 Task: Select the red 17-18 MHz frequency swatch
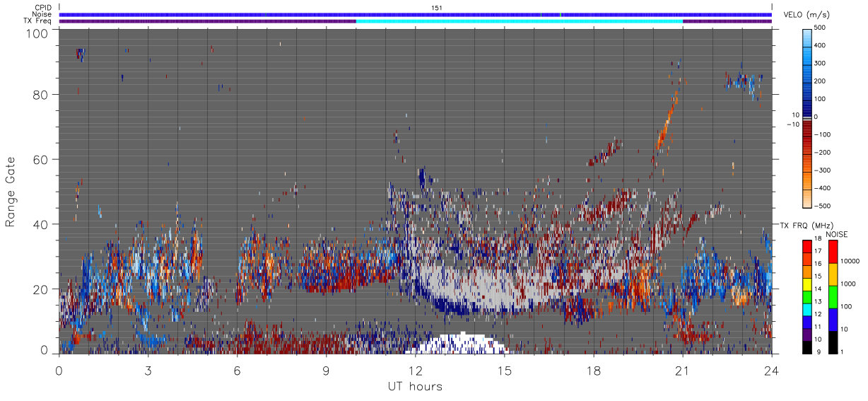coord(807,245)
